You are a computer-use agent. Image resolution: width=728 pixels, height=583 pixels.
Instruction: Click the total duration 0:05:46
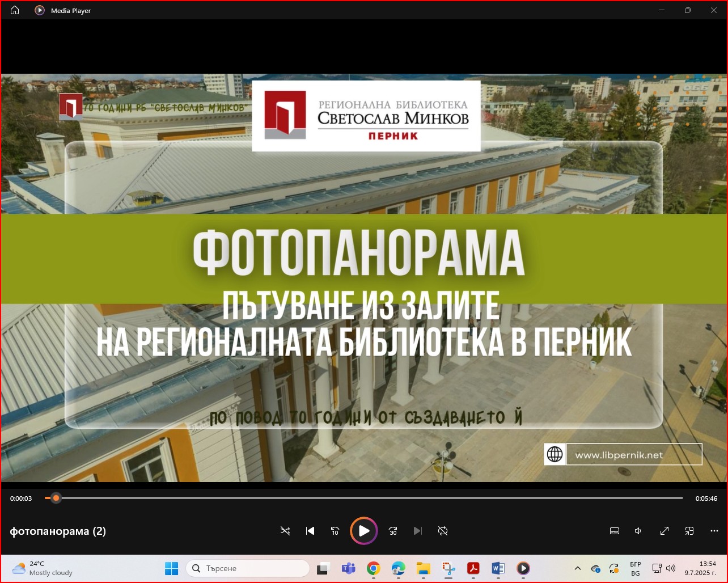pyautogui.click(x=706, y=498)
